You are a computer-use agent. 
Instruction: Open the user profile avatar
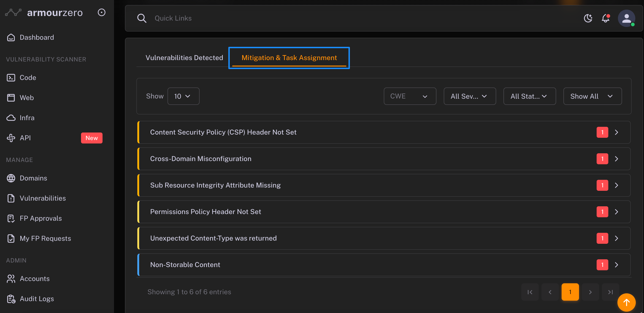click(626, 18)
